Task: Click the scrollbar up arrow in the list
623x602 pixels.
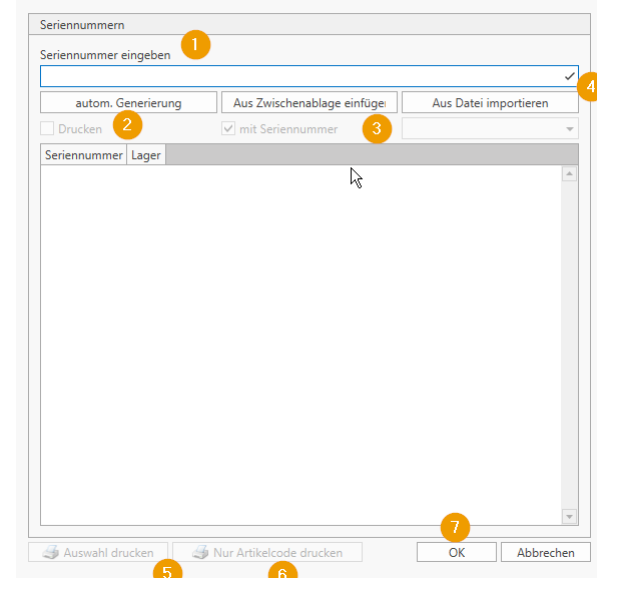Action: [569, 174]
